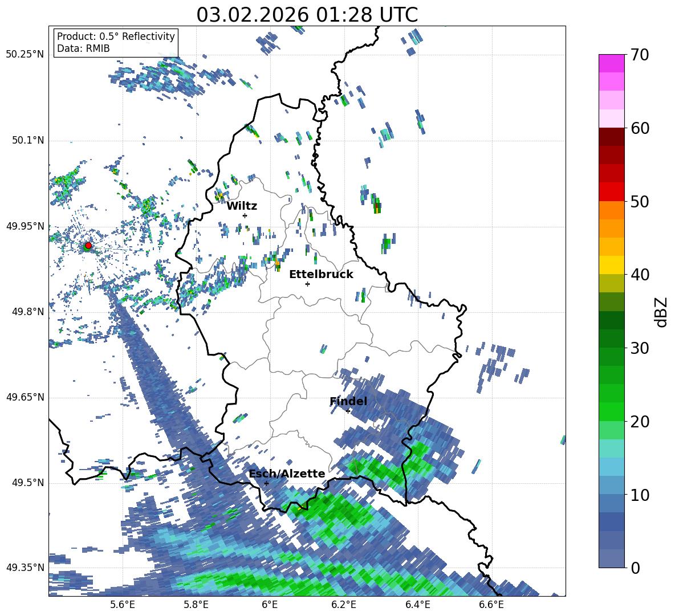Click the Wiltz city label
This screenshot has width=675, height=616.
click(x=242, y=206)
